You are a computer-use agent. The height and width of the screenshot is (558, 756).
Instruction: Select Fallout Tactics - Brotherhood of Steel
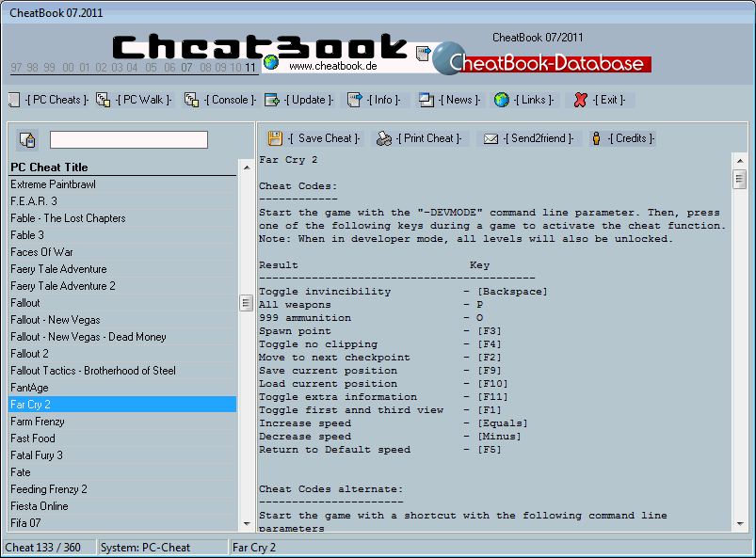123,371
